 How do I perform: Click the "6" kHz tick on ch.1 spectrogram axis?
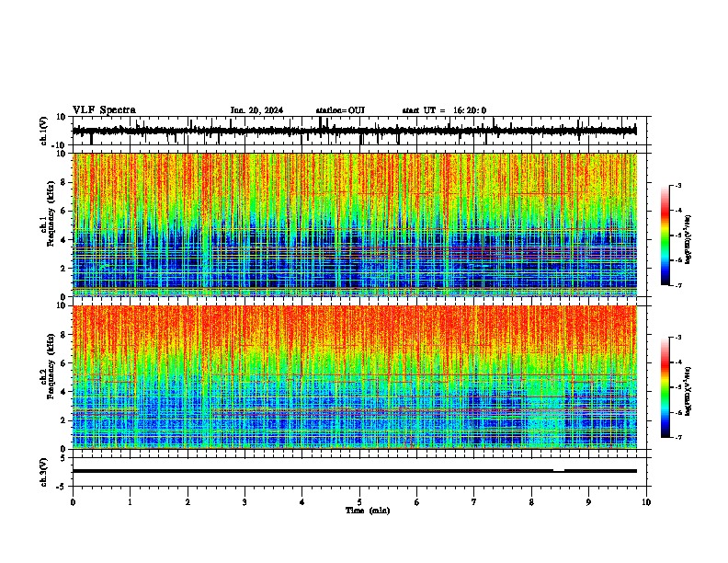tap(64, 211)
